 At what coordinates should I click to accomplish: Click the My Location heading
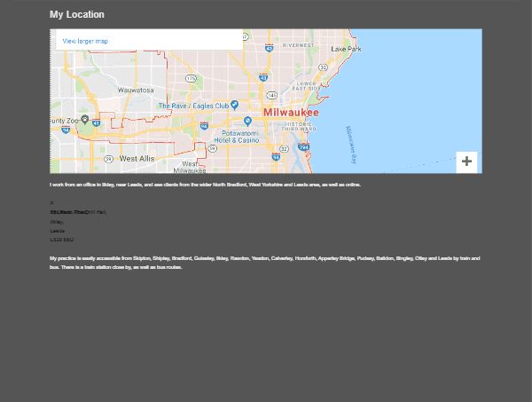point(77,14)
